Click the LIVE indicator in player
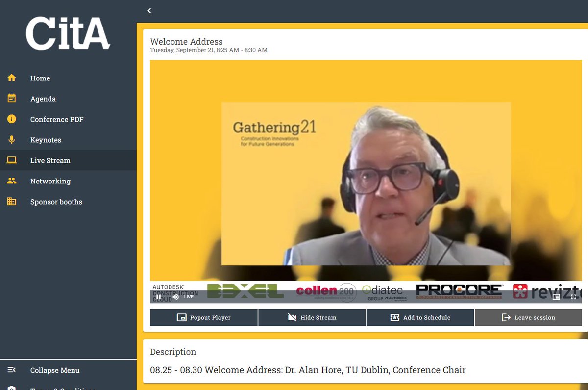Viewport: 588px width, 390px height. (x=189, y=297)
